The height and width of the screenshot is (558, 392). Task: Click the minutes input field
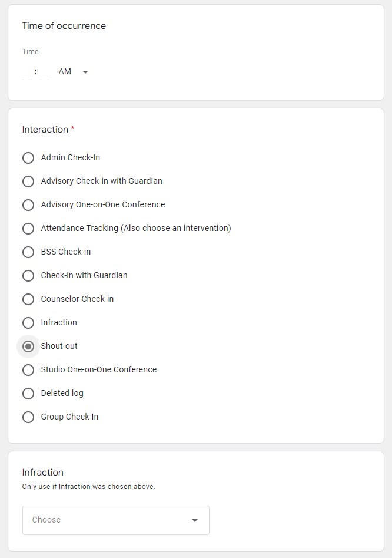44,72
